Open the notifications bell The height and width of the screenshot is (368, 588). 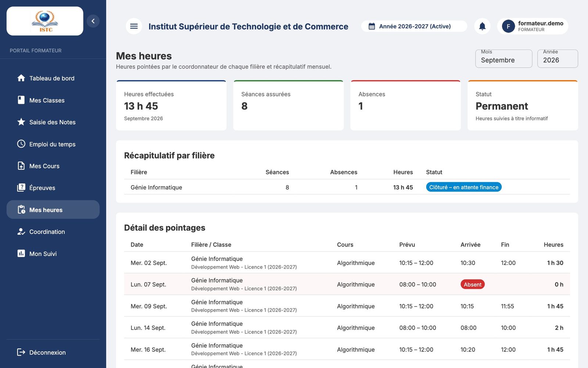click(x=482, y=26)
